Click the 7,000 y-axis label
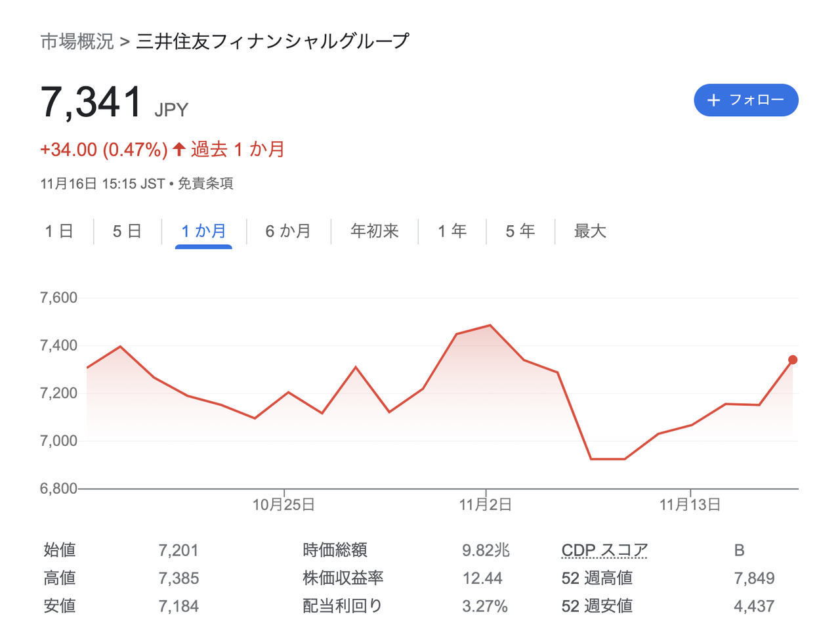 59,441
